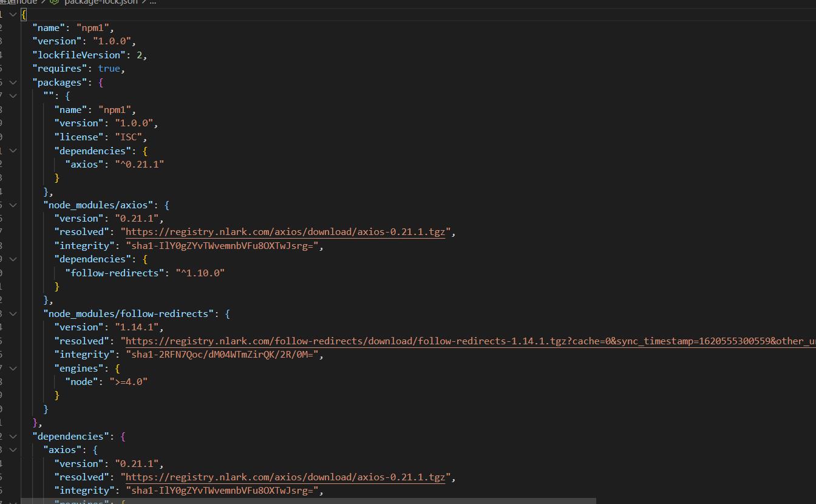Click the "follow-redirects": "^1.10.0" entry
The image size is (816, 504).
pos(145,273)
